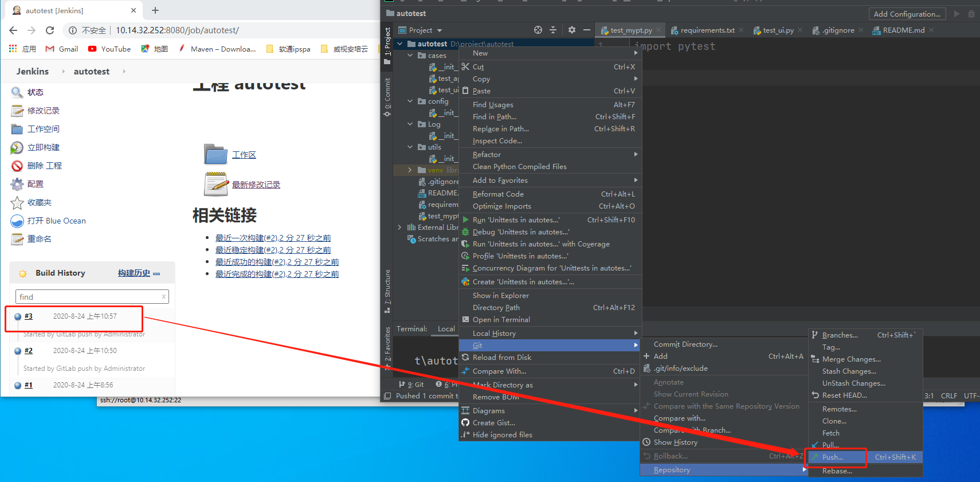Collapse the Log folder in project tree

[x=410, y=124]
